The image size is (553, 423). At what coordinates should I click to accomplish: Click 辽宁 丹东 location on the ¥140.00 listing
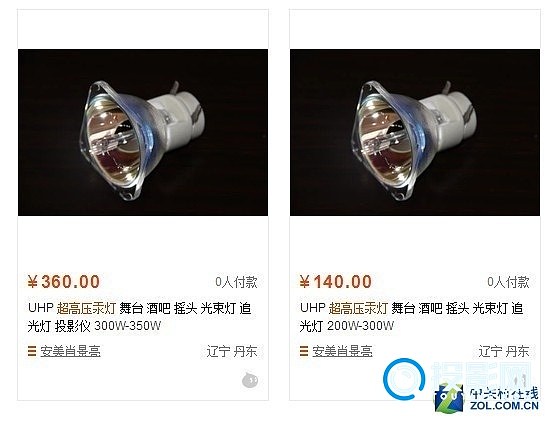(x=504, y=351)
